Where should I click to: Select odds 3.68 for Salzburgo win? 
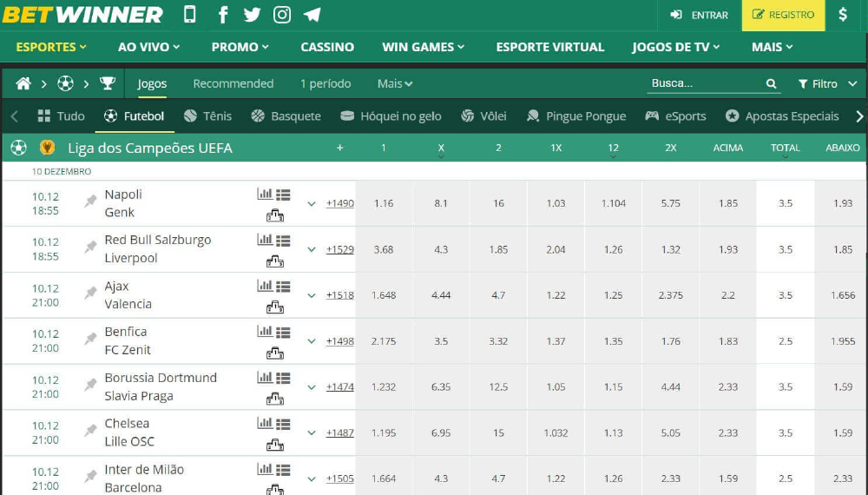pos(384,249)
